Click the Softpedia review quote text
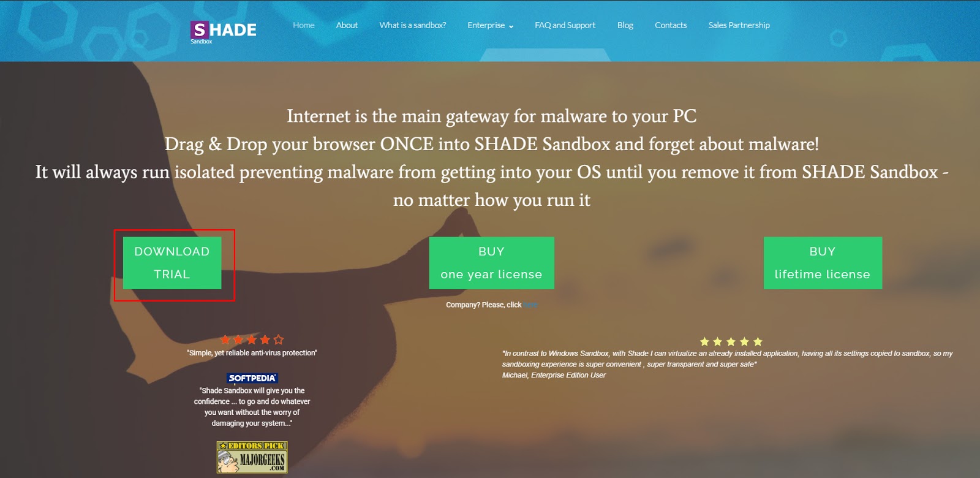Screen dimensions: 980x478 point(252,407)
